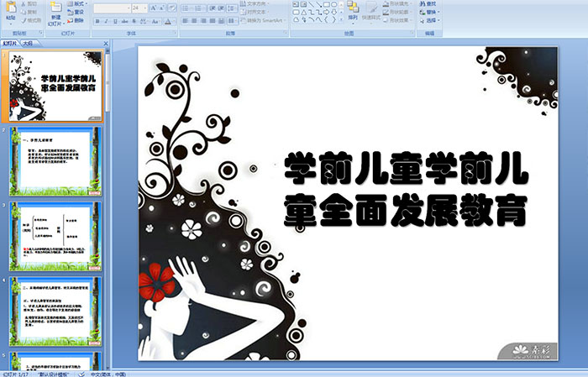Open the line spacing menu
588x377 pixels.
(233, 8)
